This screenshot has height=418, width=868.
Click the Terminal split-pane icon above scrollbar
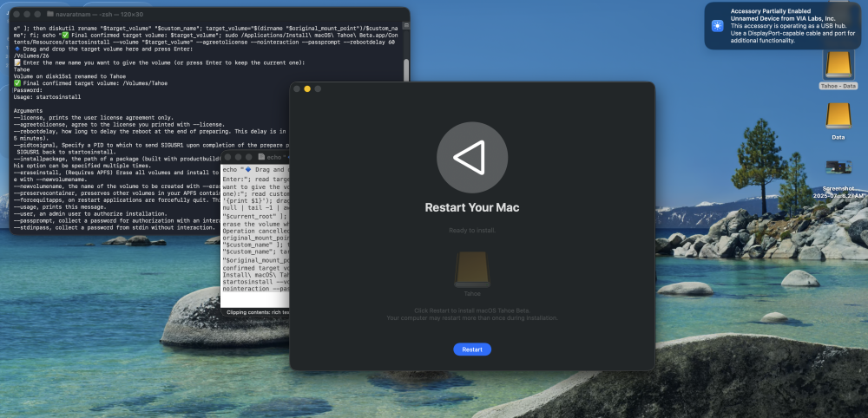(406, 25)
